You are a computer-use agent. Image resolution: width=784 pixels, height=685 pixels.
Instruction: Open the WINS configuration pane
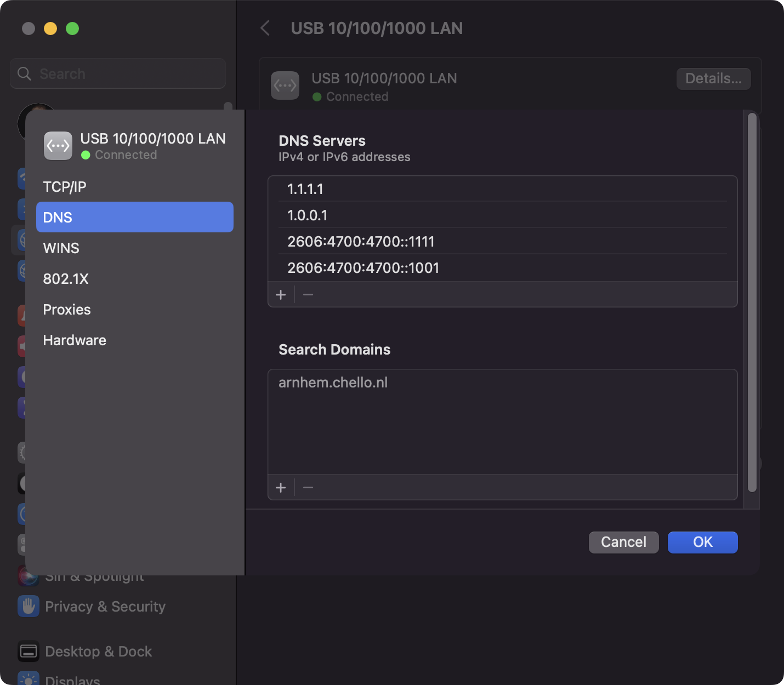point(61,248)
